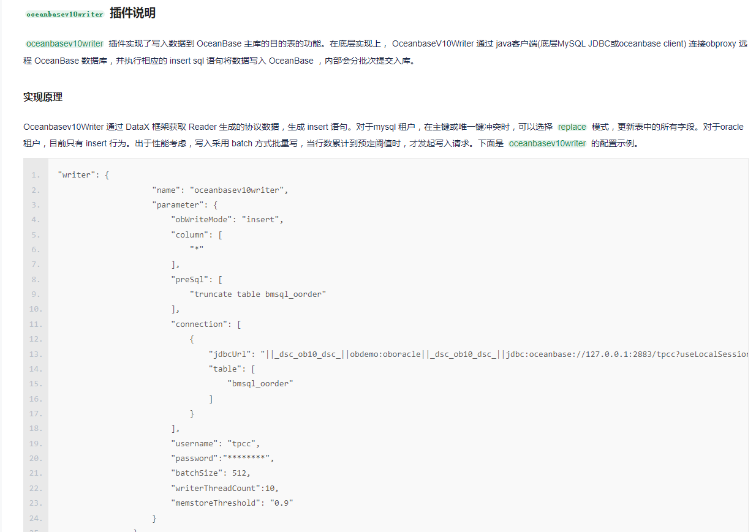Click line number 1 in the code gutter
Viewport: 756px width, 532px height.
36,175
